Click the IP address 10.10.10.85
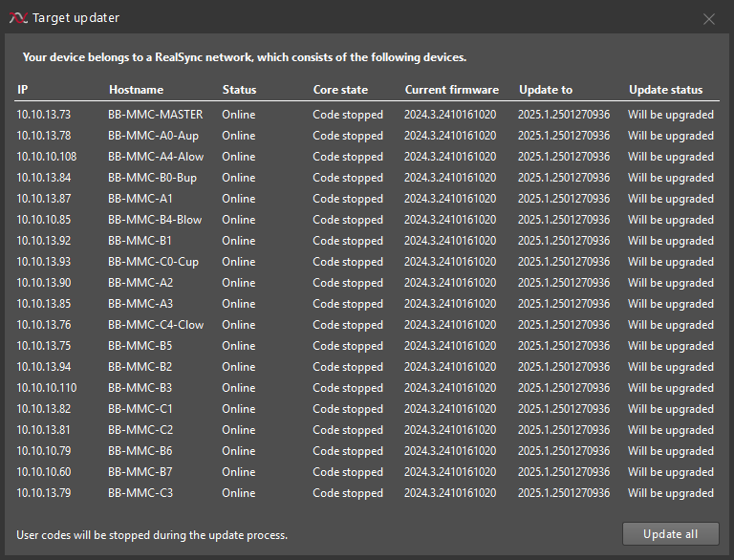The width and height of the screenshot is (734, 560). [44, 220]
